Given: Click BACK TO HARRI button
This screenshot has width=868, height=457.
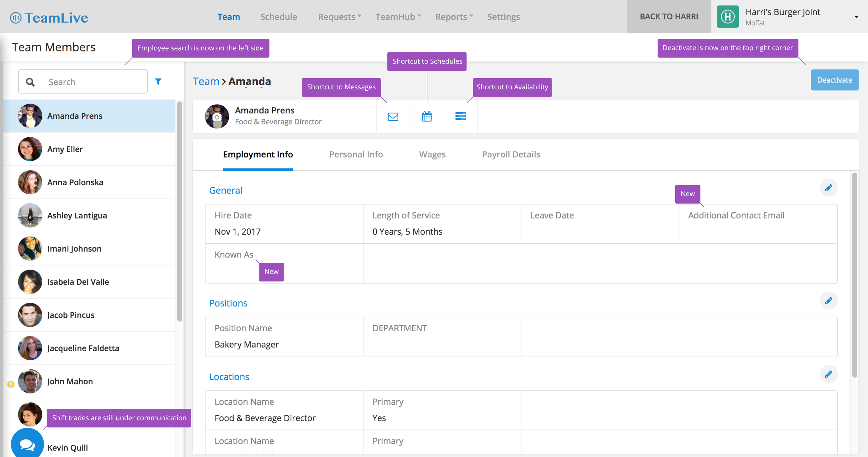Looking at the screenshot, I should tap(669, 17).
